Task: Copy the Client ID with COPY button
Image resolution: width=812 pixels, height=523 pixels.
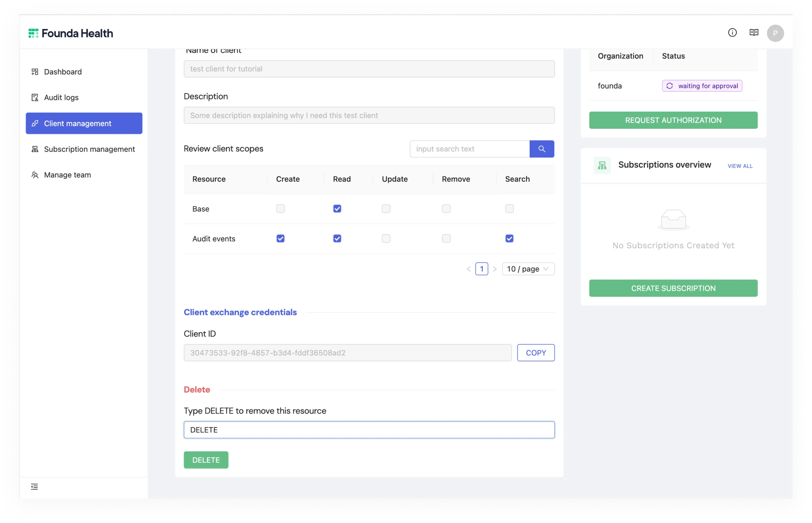Action: pos(536,353)
